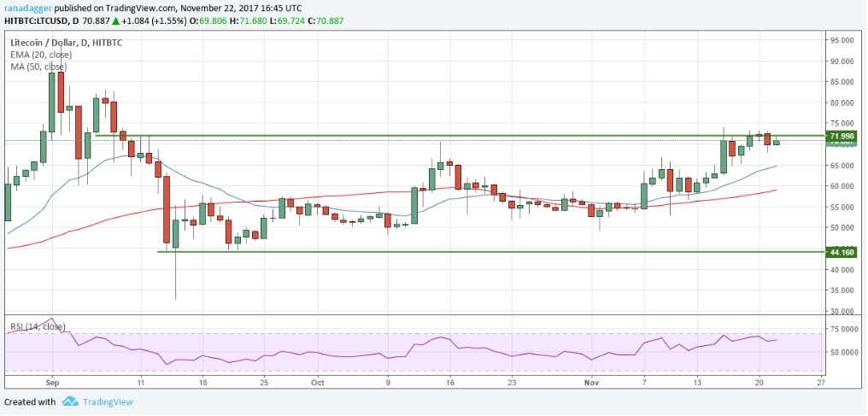
Task: Click the HITBTC:LTCUSD symbol in header
Action: click(x=33, y=21)
